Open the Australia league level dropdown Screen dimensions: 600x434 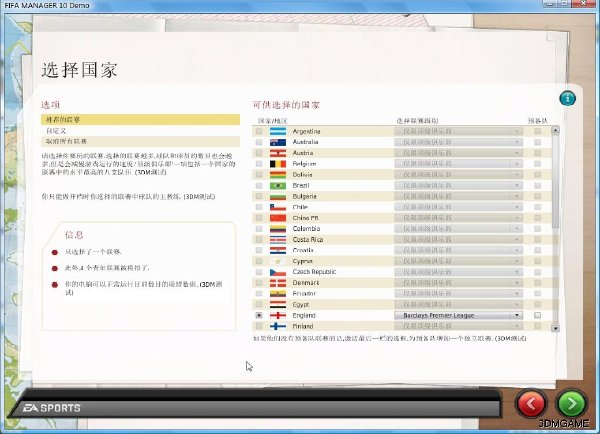458,142
